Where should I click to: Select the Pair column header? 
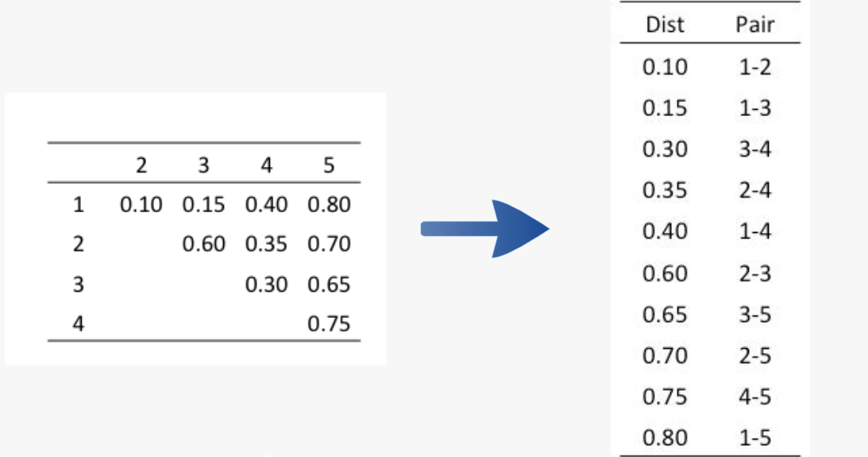coord(754,25)
